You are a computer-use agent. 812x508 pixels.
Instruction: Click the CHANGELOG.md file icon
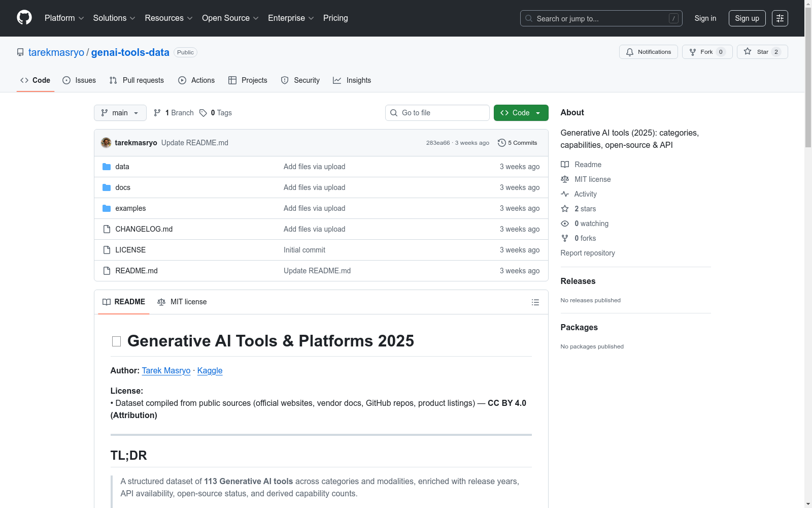107,229
